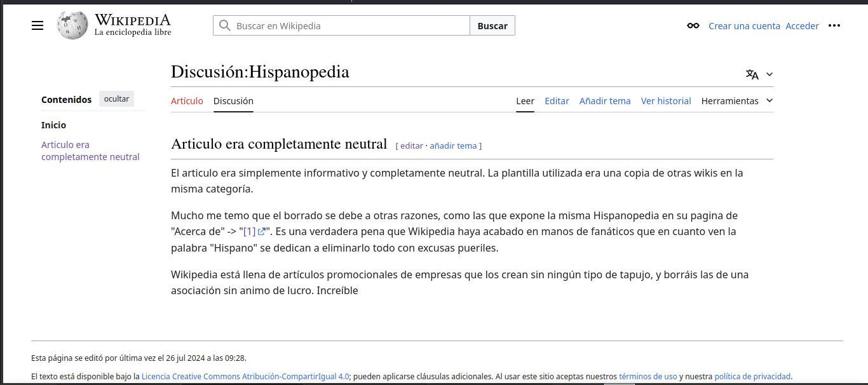
Task: Hide the Contenidos sidebar
Action: coord(116,99)
